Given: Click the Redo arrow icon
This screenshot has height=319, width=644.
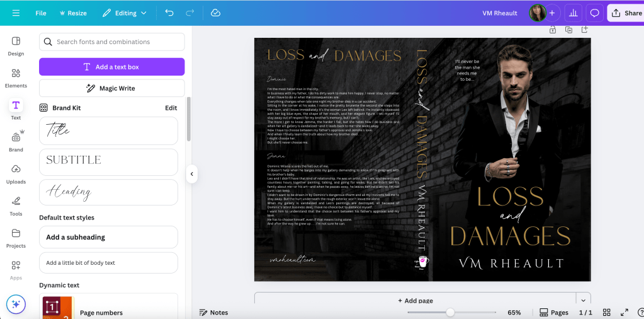Looking at the screenshot, I should (x=189, y=13).
